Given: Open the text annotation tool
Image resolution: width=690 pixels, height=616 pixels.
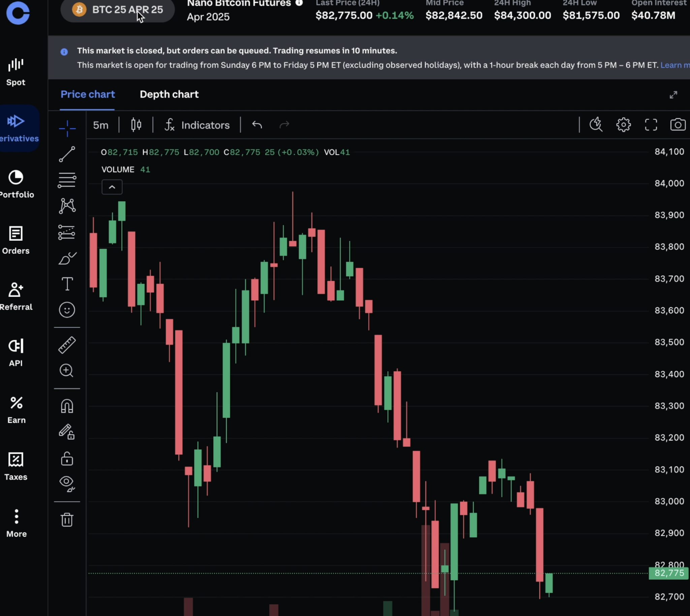Looking at the screenshot, I should click(x=67, y=284).
